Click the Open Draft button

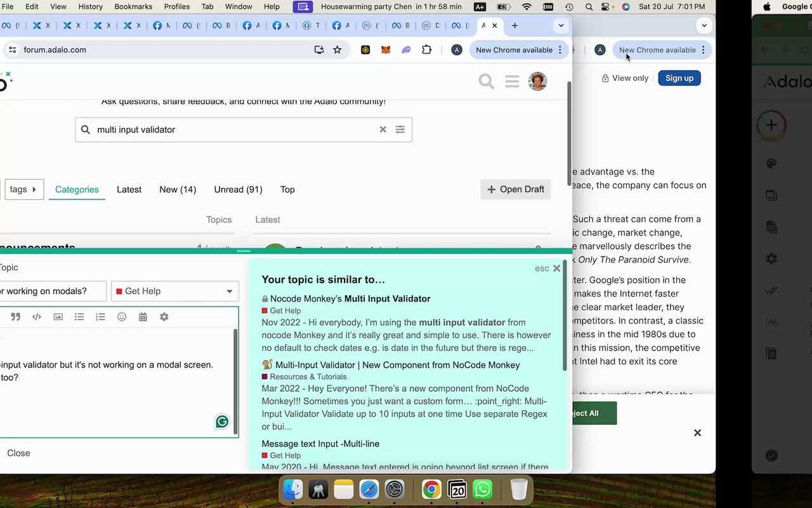coord(516,189)
